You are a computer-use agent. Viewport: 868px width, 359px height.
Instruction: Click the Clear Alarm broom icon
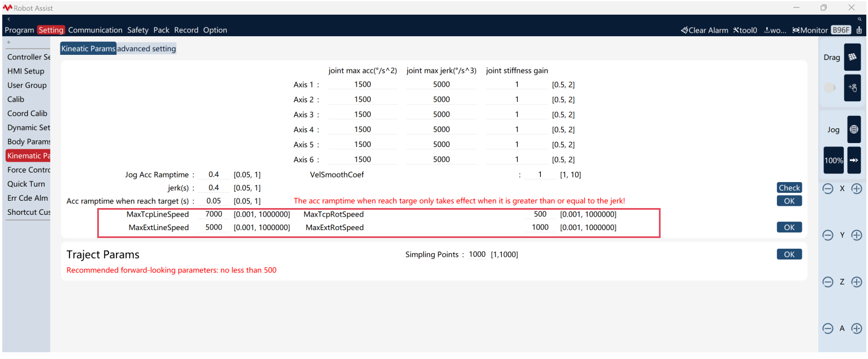click(684, 31)
